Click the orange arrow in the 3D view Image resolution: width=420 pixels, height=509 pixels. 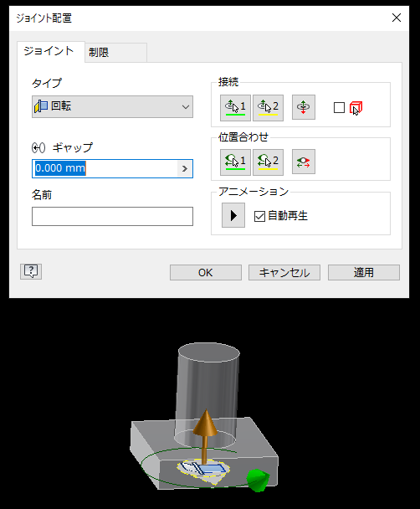(x=205, y=435)
